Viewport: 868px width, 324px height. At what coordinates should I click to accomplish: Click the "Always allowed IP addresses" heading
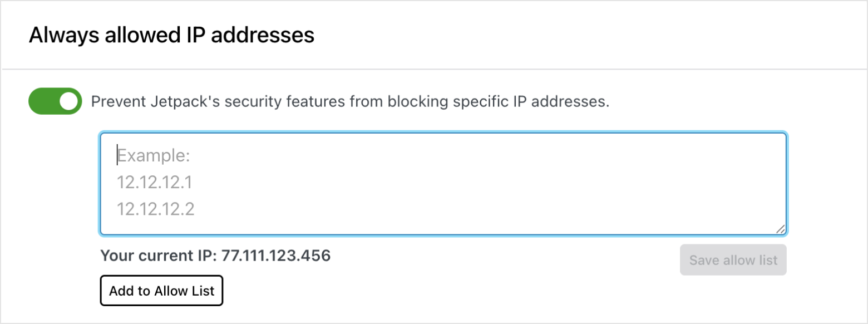(x=171, y=35)
